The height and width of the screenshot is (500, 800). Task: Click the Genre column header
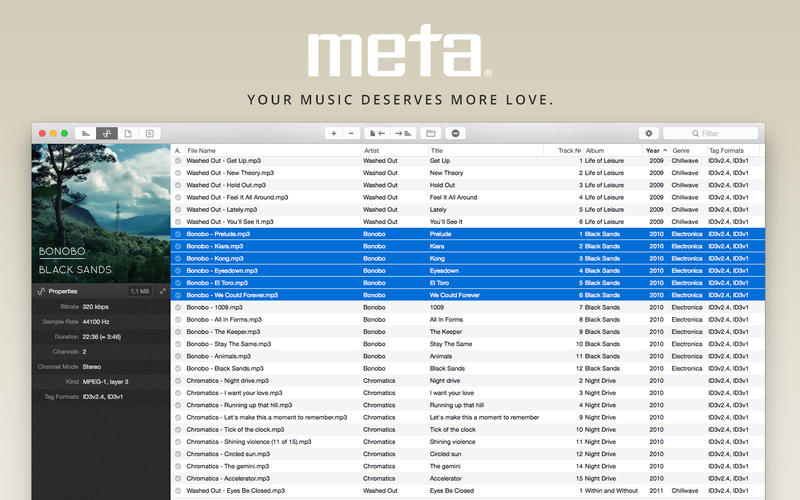[685, 150]
